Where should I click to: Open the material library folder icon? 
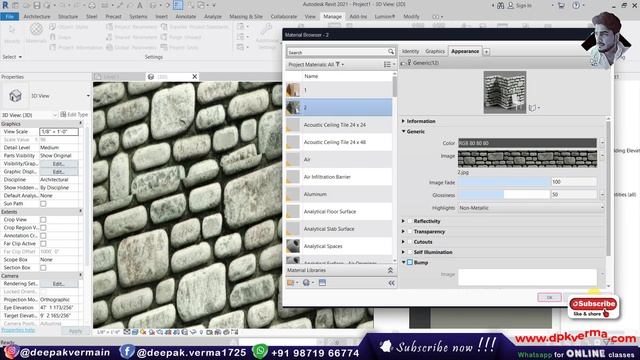click(292, 282)
